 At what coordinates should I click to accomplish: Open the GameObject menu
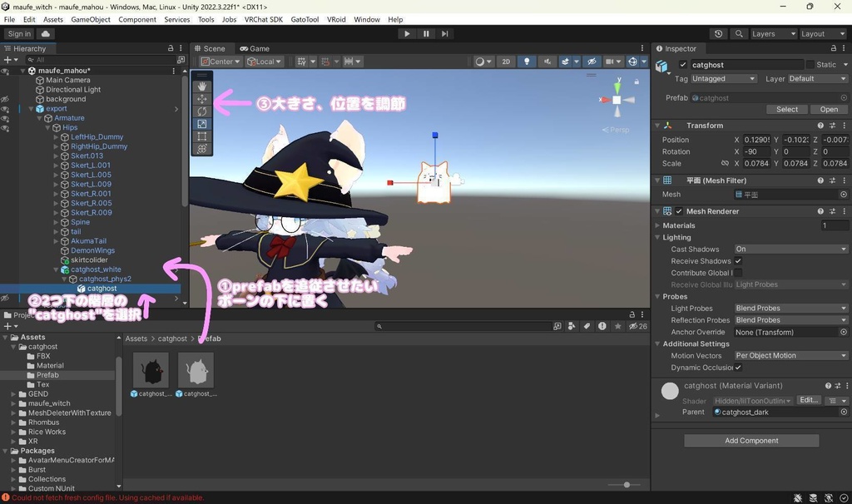(91, 18)
